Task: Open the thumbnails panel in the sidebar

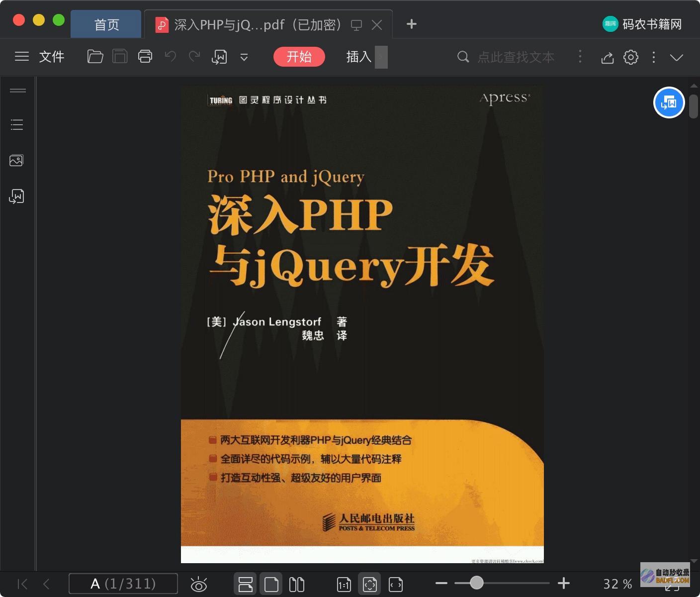Action: 16,160
